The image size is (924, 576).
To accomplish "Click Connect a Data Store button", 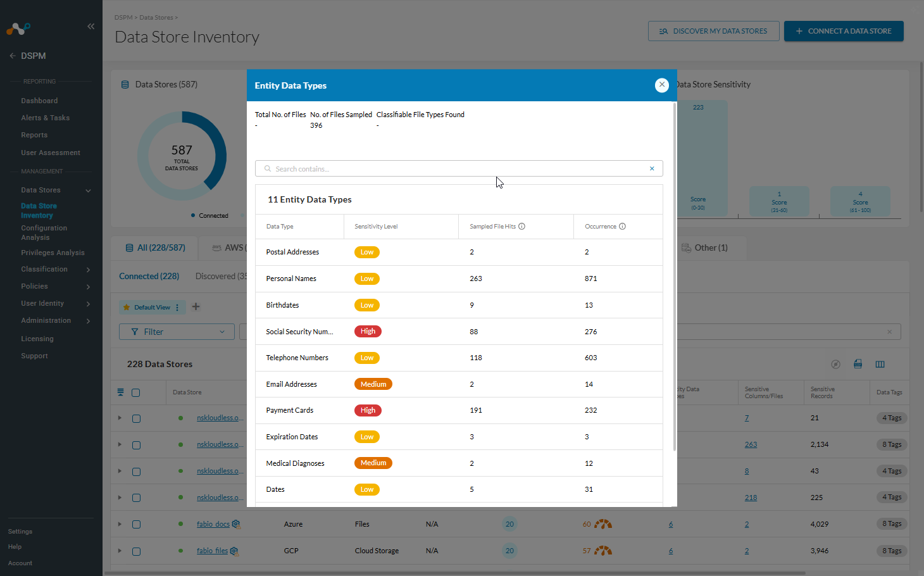I will [x=844, y=31].
